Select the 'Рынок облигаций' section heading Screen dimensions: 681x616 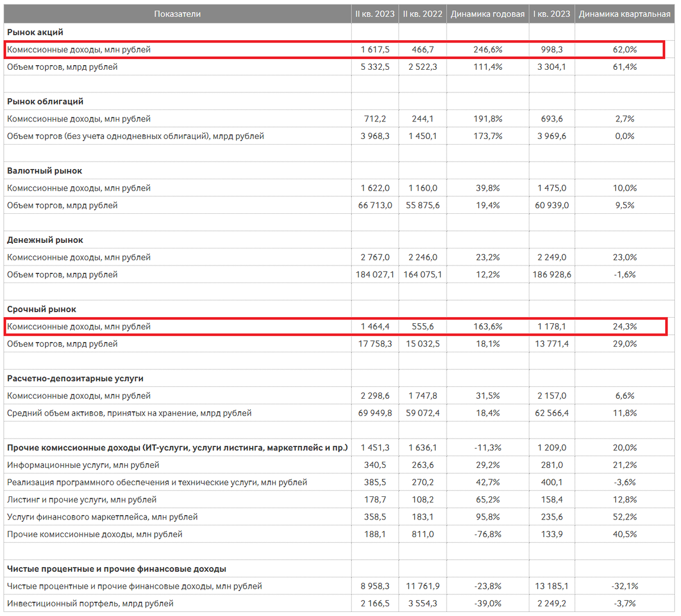(45, 102)
